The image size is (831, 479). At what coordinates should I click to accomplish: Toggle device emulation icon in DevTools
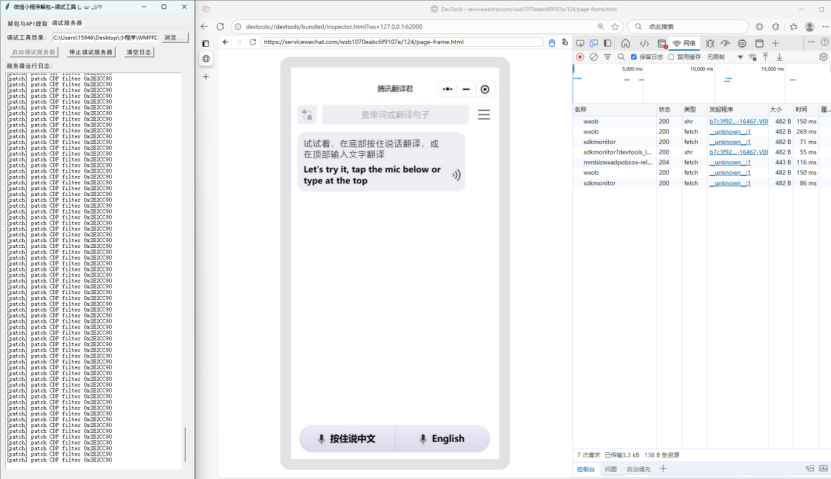594,43
